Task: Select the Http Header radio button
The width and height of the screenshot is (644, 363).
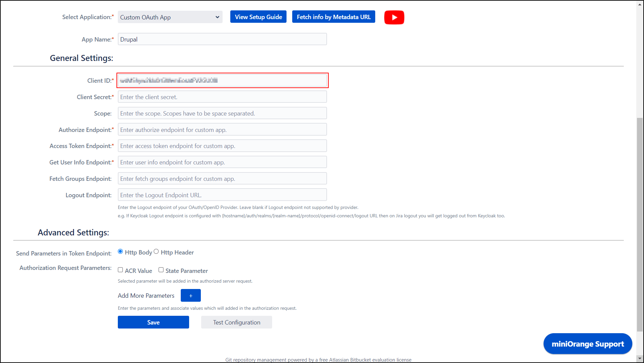Action: click(156, 251)
